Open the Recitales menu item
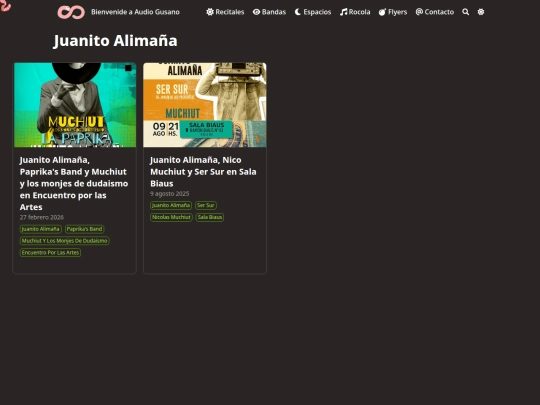The height and width of the screenshot is (405, 540). point(225,12)
